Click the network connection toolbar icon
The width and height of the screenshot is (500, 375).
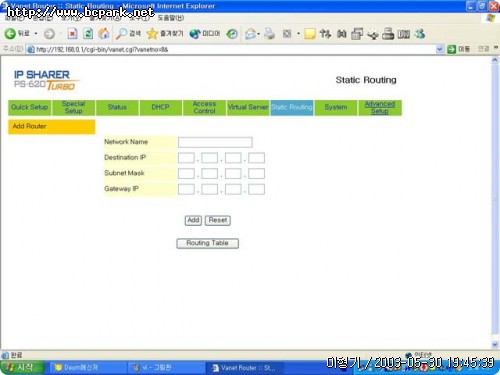pyautogui.click(x=373, y=34)
